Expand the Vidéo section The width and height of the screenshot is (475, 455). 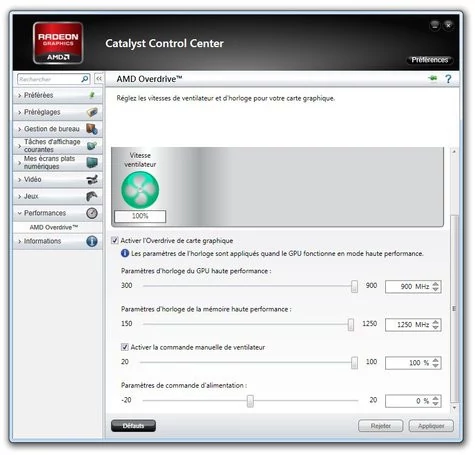(57, 179)
